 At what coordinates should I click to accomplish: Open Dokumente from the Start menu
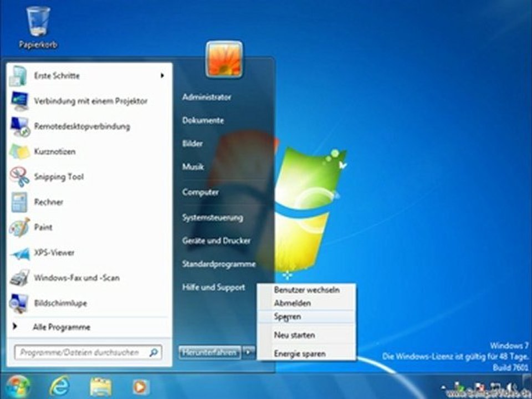203,120
